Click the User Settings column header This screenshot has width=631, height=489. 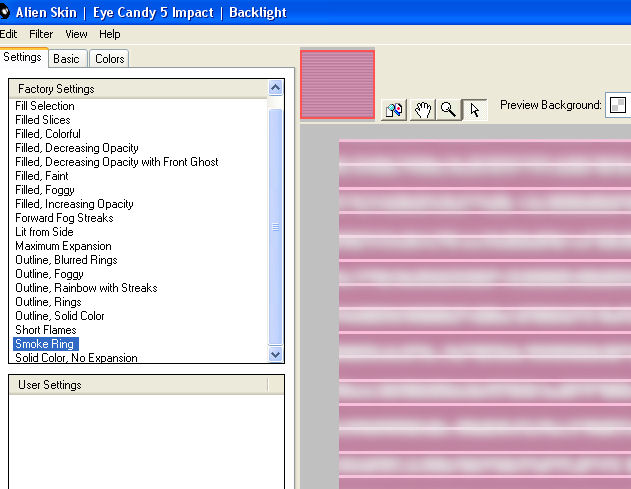click(138, 385)
